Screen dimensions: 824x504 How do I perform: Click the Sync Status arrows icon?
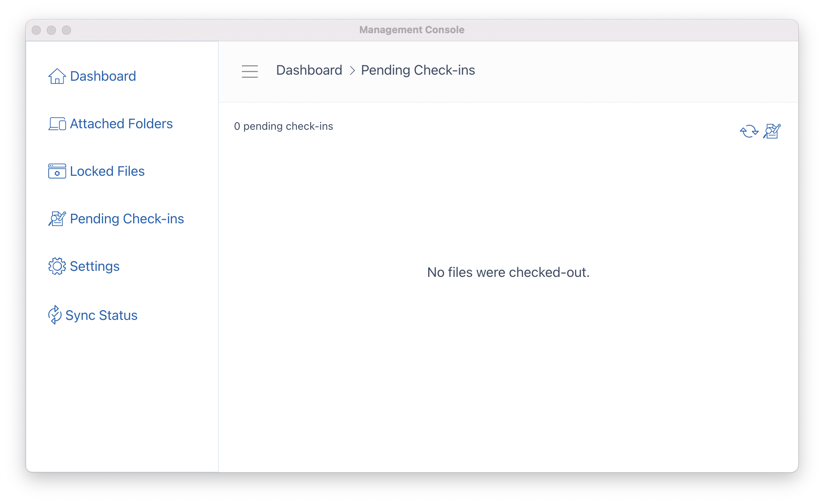pyautogui.click(x=55, y=315)
